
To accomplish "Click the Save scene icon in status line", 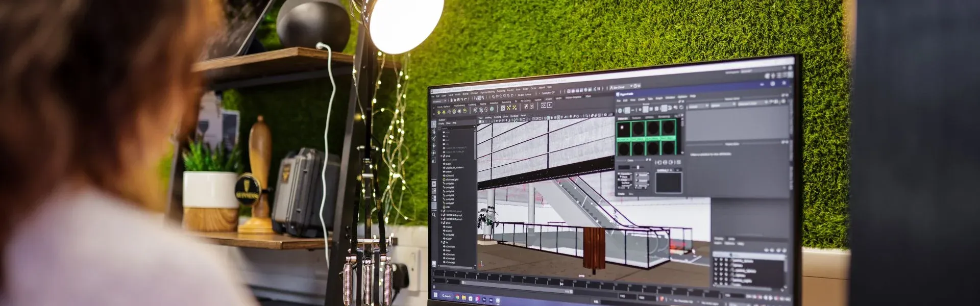I will click(458, 100).
